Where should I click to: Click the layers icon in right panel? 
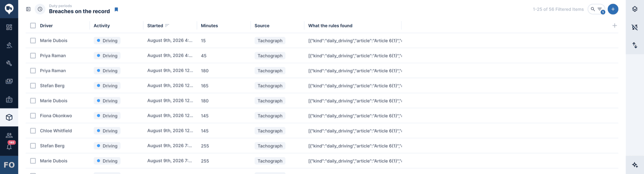(635, 9)
